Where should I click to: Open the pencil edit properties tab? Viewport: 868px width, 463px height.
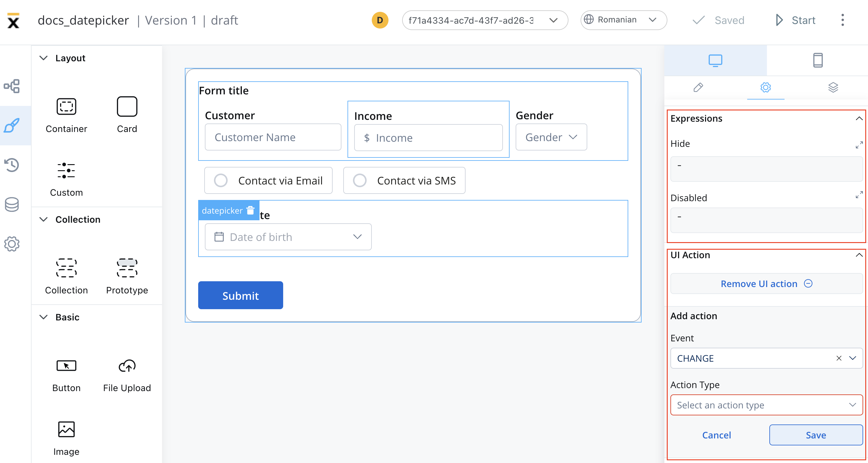pos(698,88)
